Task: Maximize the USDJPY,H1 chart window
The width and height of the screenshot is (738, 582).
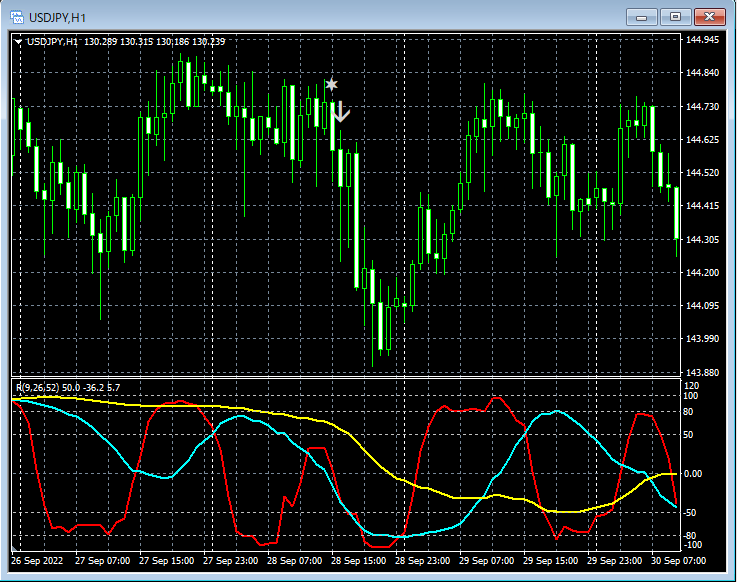Action: click(x=676, y=16)
